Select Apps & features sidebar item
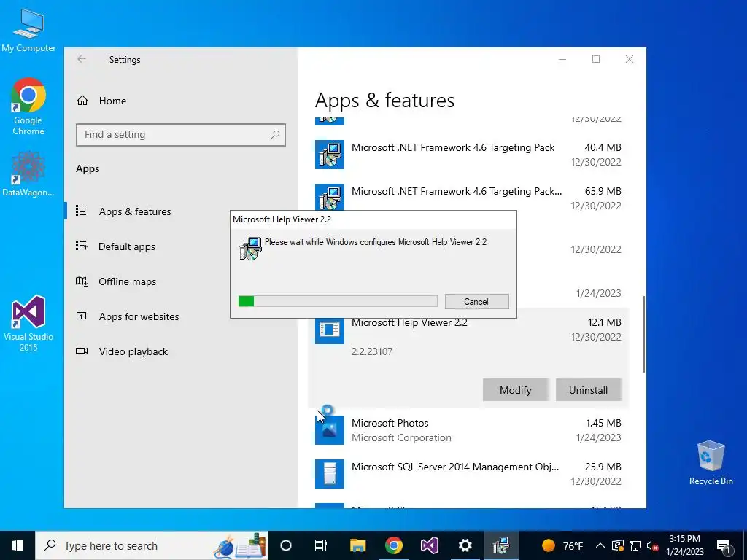This screenshot has width=747, height=560. pos(181,211)
